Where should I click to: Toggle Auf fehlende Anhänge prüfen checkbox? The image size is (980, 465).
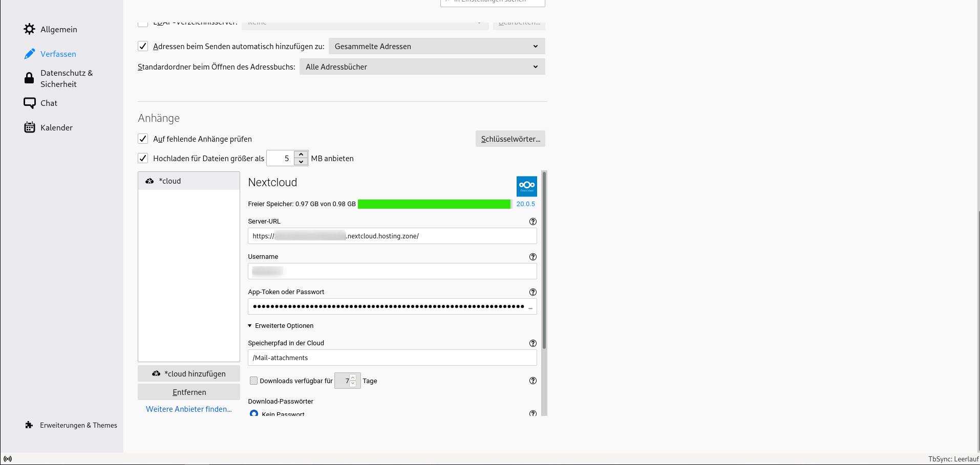tap(143, 139)
